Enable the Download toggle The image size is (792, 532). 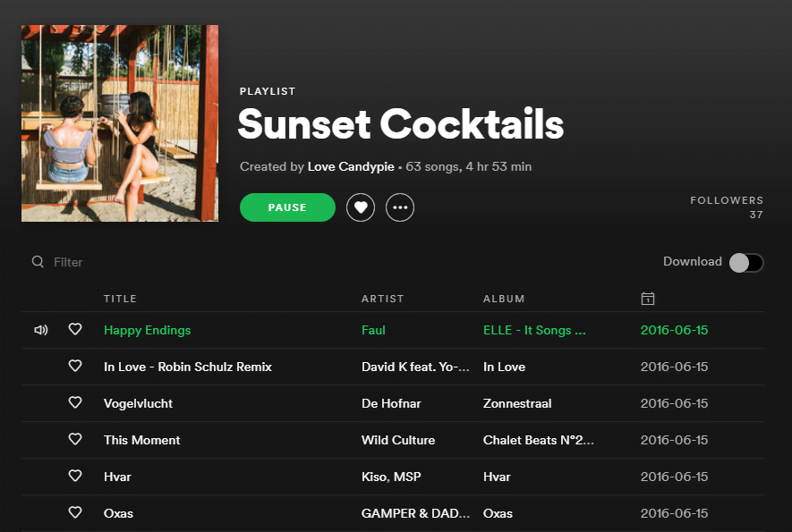[745, 262]
